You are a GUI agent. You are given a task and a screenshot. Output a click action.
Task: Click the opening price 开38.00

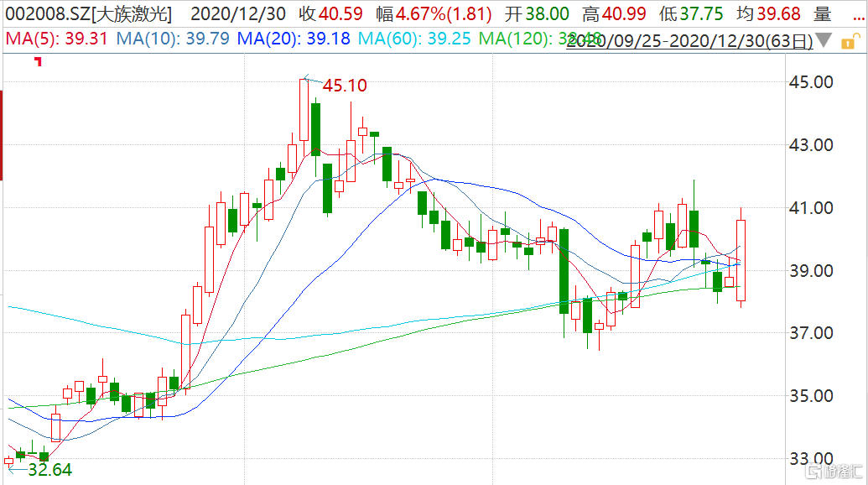point(537,13)
